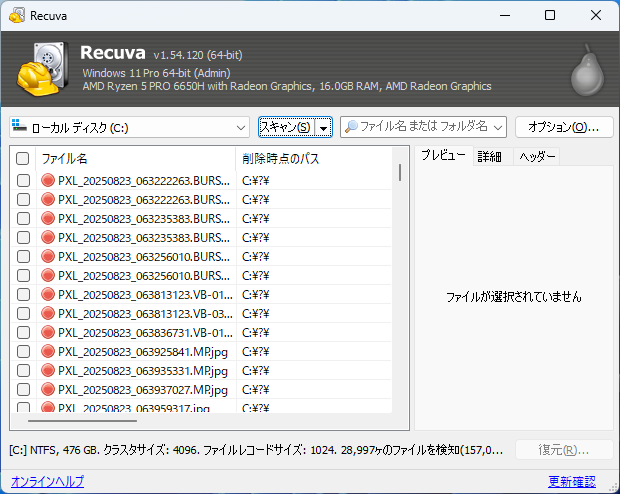Viewport: 620px width, 494px height.
Task: Select file PXL_20250823_063836731.VB-01 row name
Action: (145, 333)
